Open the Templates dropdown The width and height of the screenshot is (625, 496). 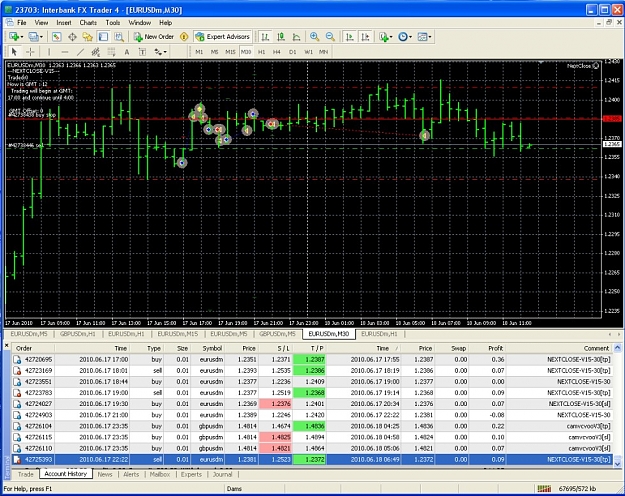click(424, 37)
